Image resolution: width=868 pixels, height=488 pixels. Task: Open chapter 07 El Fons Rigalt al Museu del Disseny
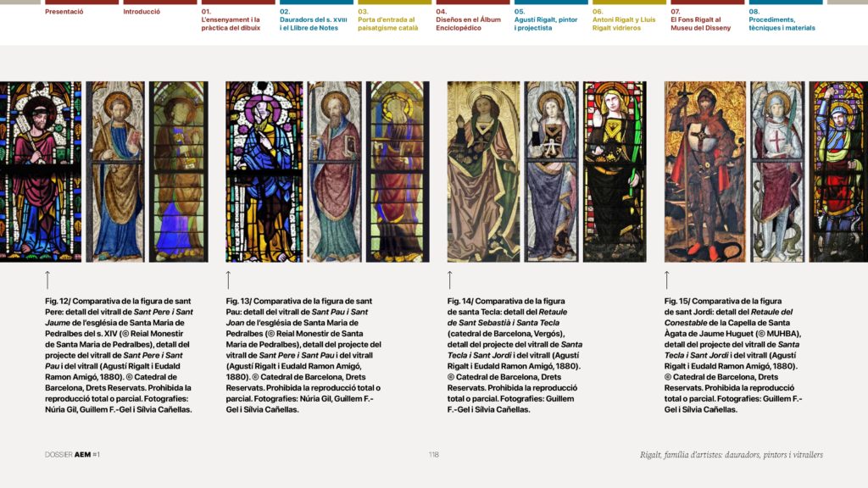pyautogui.click(x=701, y=19)
